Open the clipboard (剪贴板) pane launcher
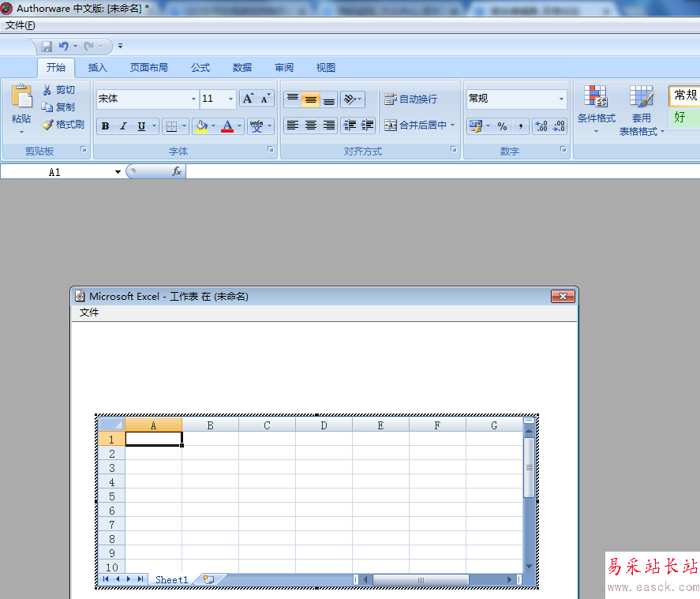The height and width of the screenshot is (599, 700). click(x=83, y=149)
